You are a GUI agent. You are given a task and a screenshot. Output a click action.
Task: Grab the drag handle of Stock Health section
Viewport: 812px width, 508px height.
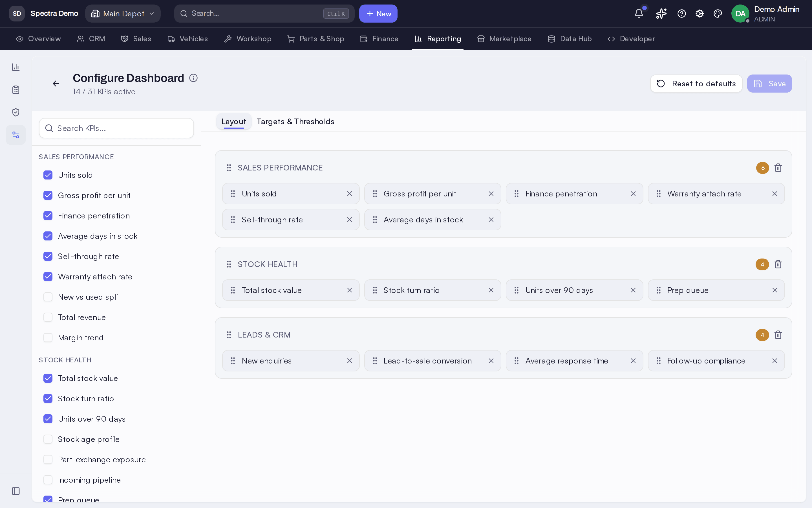229,264
